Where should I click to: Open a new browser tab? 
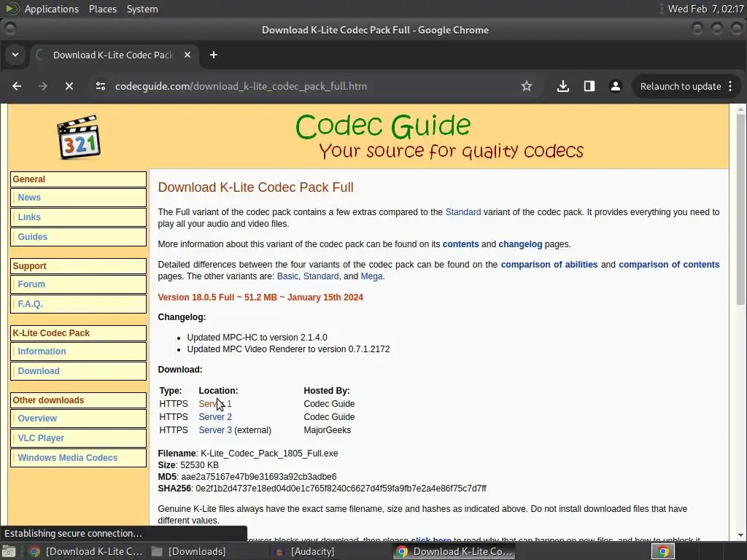(x=214, y=55)
